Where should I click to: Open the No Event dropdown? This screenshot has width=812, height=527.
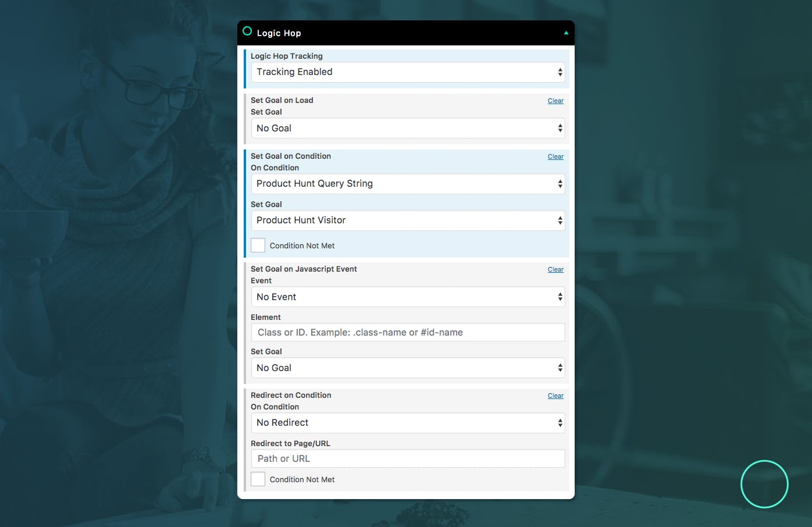408,297
